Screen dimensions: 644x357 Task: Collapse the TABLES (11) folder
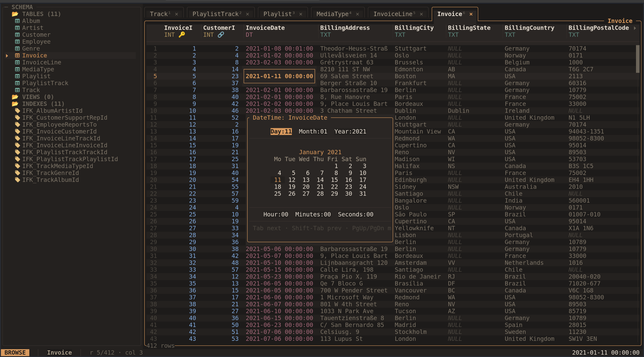point(15,14)
